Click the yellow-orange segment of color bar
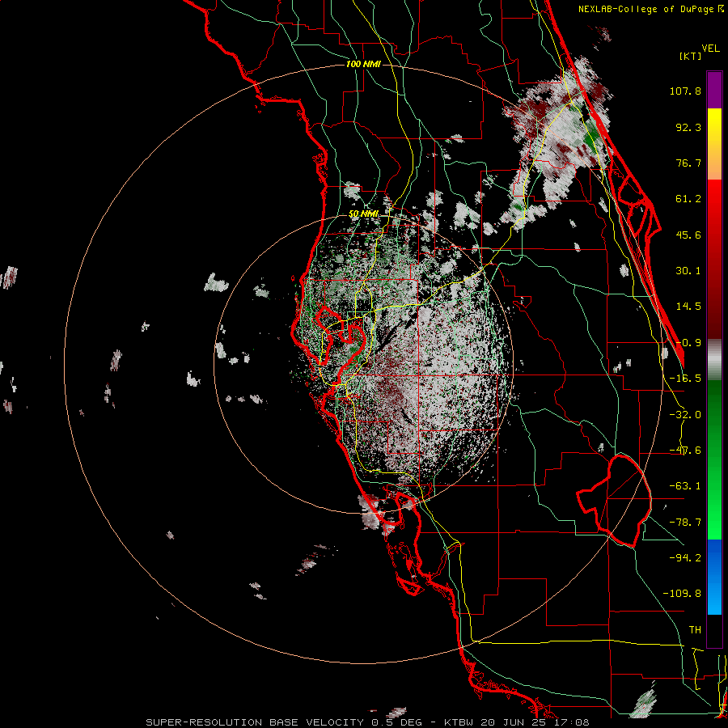Image resolution: width=728 pixels, height=728 pixels. (714, 144)
